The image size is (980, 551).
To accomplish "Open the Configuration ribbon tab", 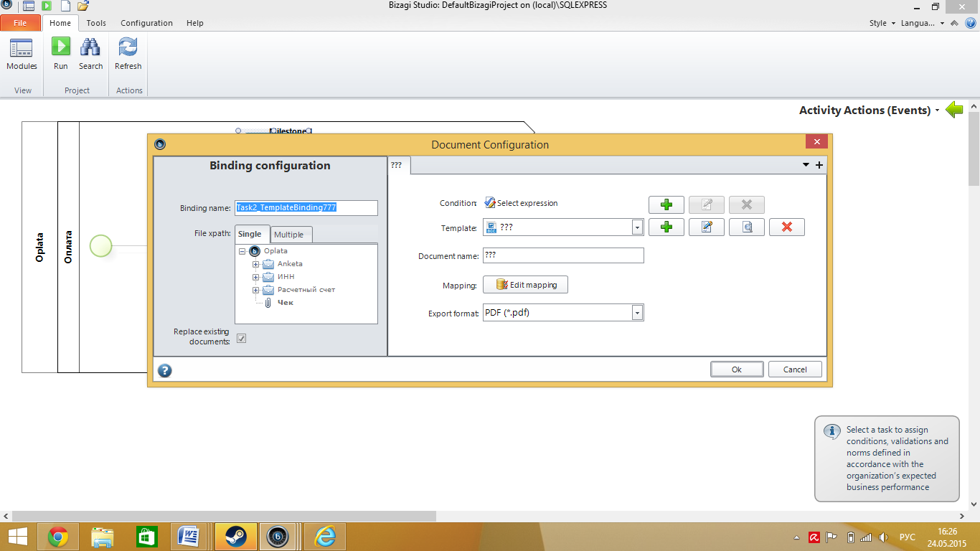I will (146, 23).
